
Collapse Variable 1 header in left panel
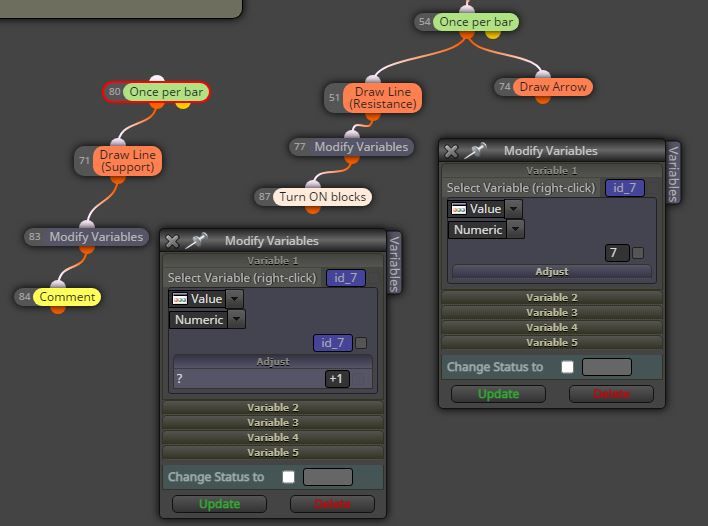(x=273, y=261)
